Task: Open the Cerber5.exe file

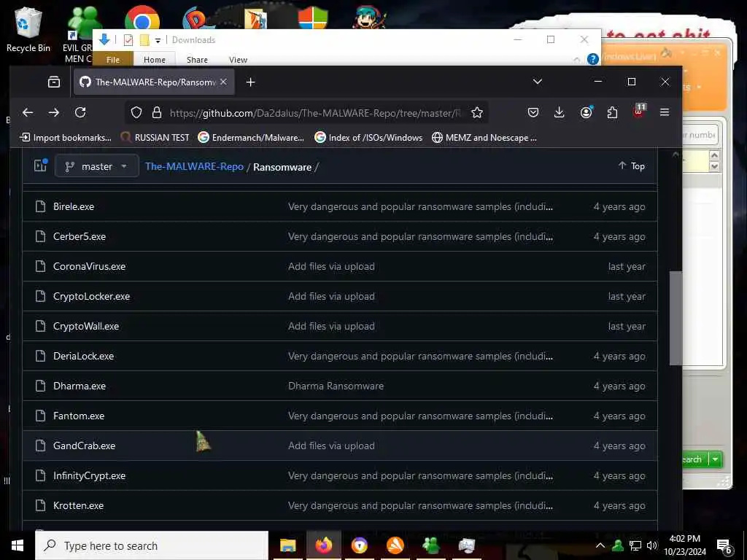Action: point(80,236)
